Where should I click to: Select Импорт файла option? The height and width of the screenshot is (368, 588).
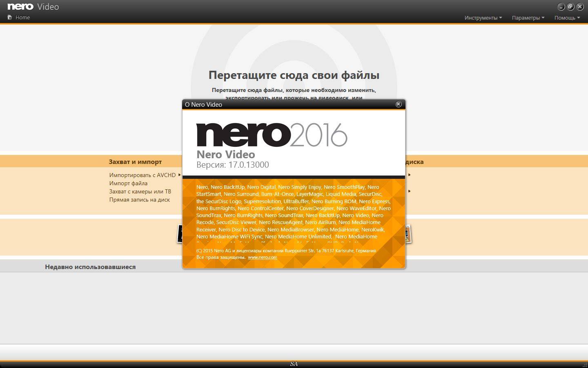click(128, 183)
